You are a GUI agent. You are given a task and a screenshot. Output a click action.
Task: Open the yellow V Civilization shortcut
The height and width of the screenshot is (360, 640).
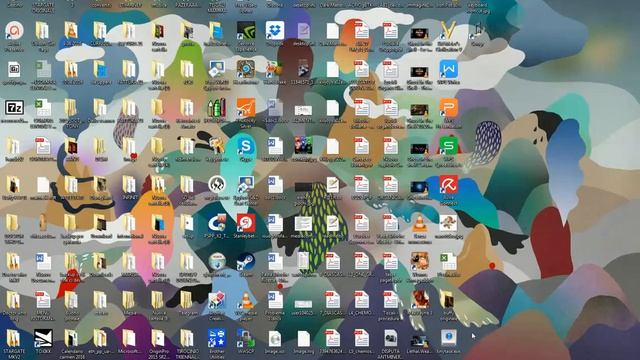[448, 31]
